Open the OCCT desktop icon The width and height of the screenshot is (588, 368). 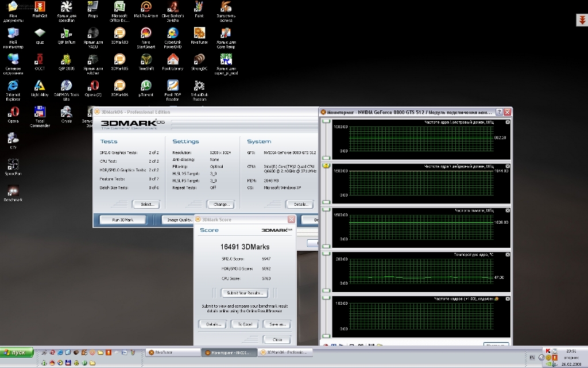click(x=40, y=60)
